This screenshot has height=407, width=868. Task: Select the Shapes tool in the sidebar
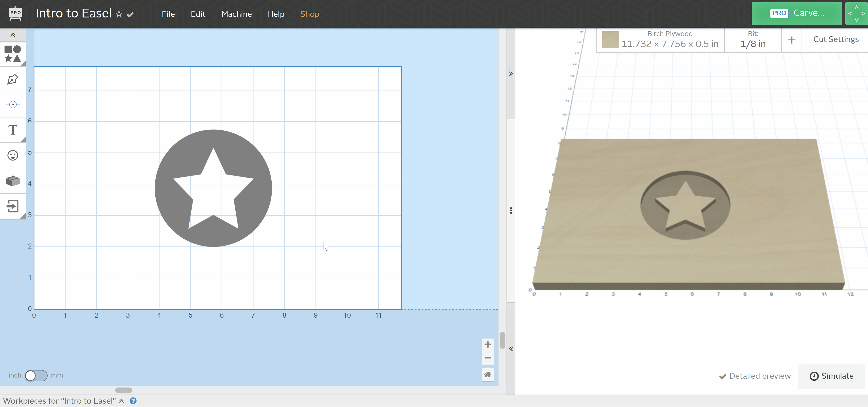click(x=12, y=54)
